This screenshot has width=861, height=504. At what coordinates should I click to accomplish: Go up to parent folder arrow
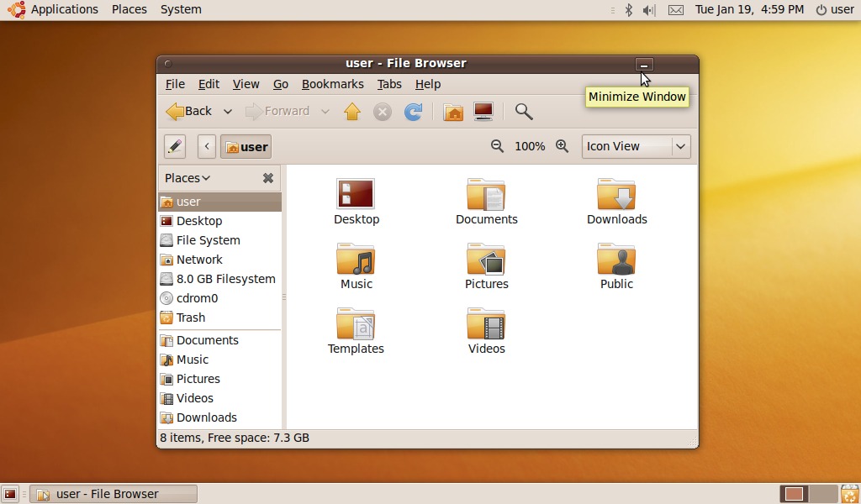pos(352,112)
